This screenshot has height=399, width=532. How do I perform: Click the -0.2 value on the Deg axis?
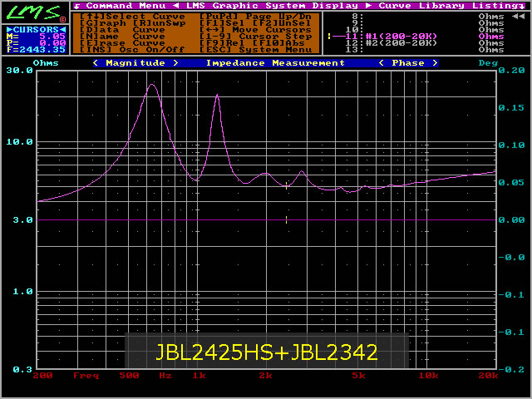click(511, 369)
